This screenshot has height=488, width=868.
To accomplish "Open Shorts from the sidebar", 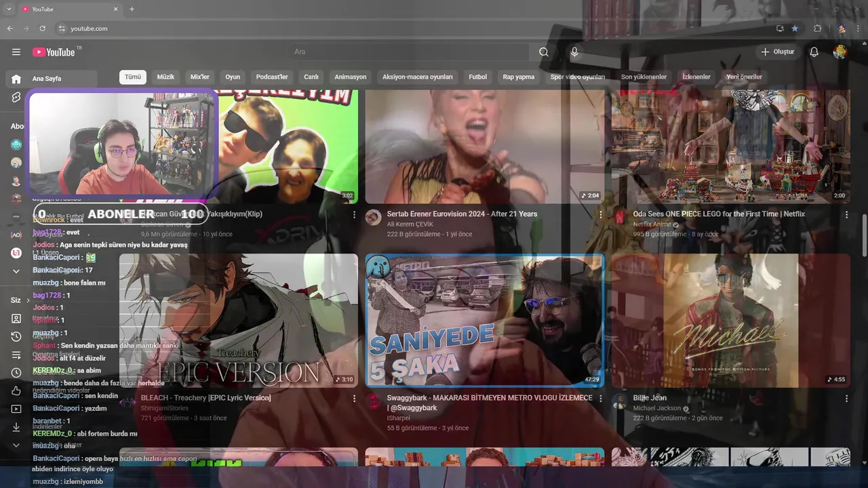I will tap(16, 98).
